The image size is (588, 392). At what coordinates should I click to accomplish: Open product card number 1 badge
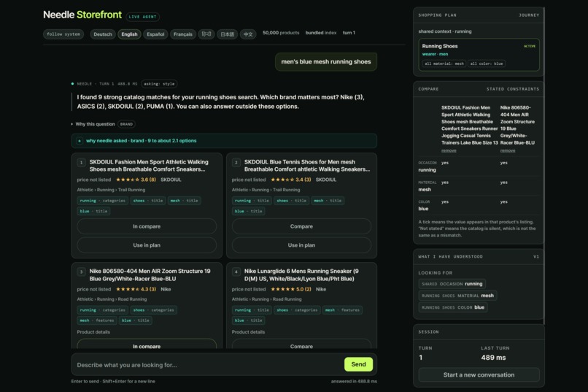coord(81,163)
